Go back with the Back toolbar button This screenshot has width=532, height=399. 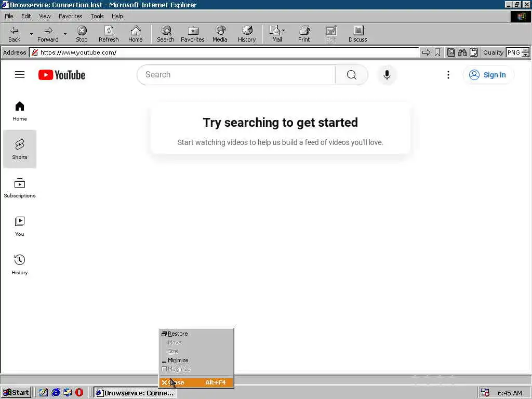click(14, 34)
